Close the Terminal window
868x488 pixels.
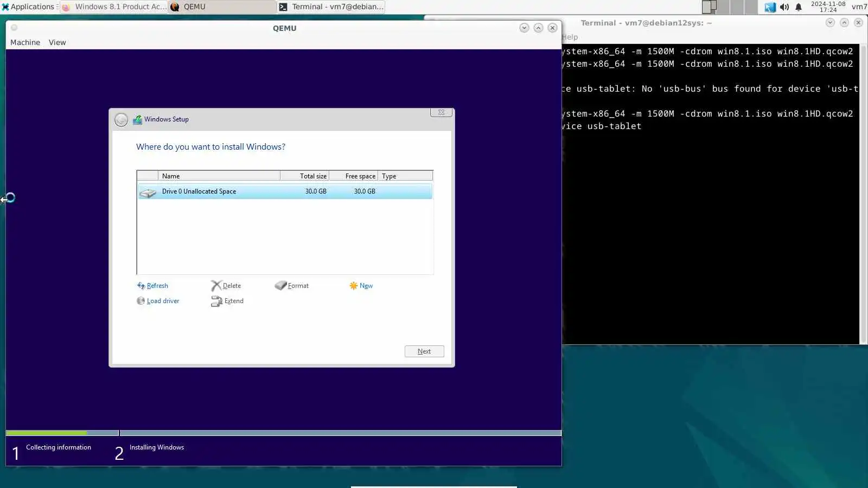(x=858, y=22)
